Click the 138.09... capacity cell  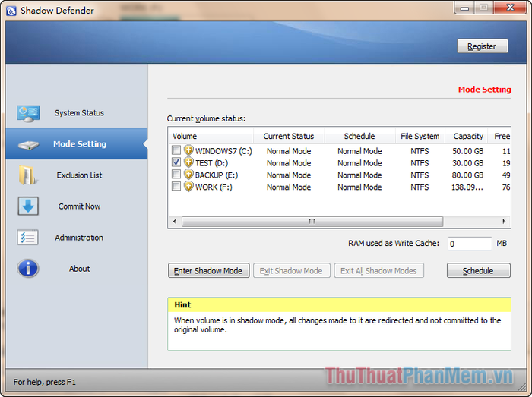pos(467,187)
